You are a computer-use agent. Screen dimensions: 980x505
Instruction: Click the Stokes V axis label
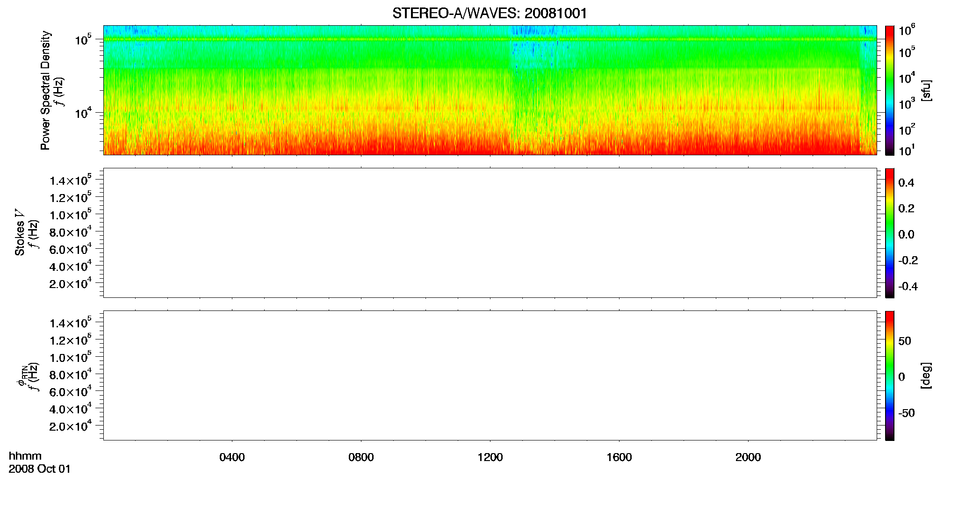[20, 232]
